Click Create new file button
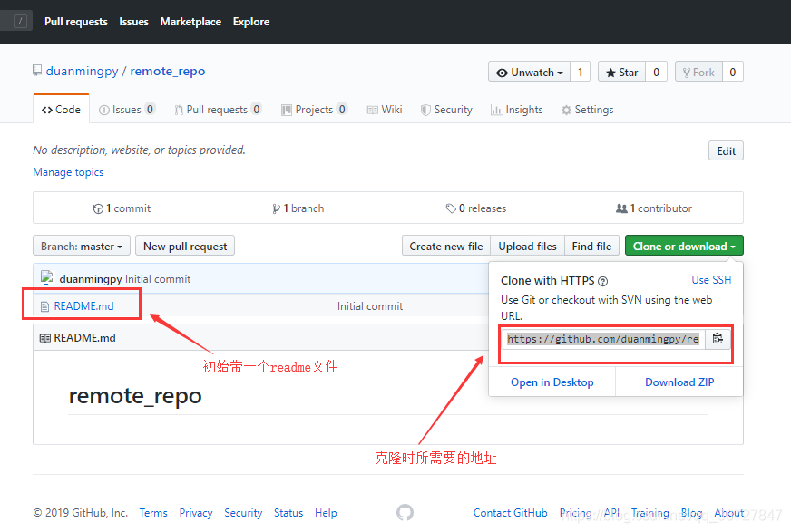Viewport: 791px width, 532px height. pyautogui.click(x=446, y=246)
